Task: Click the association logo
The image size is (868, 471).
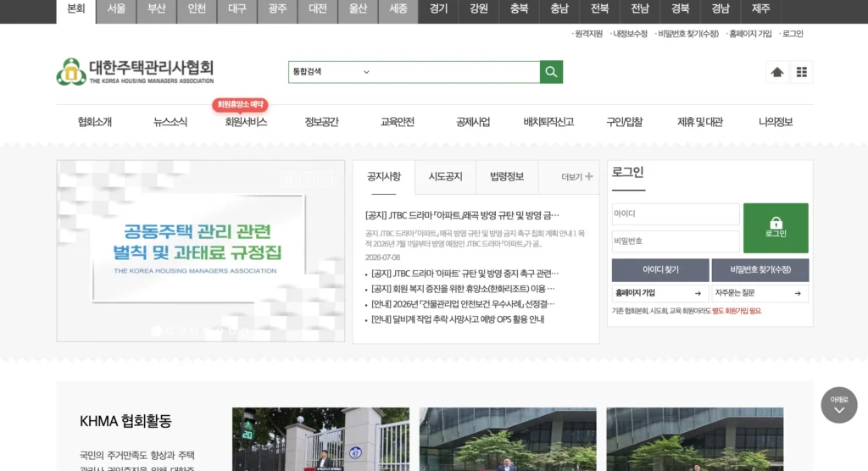Action: point(135,72)
